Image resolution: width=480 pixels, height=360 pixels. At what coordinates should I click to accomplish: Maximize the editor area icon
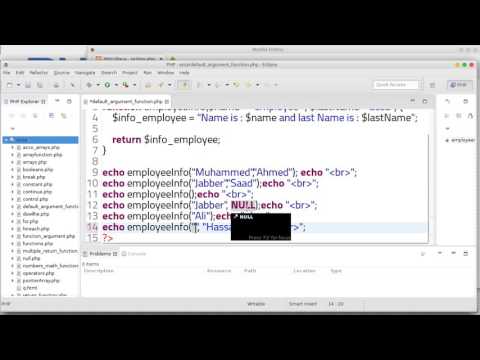pyautogui.click(x=425, y=101)
